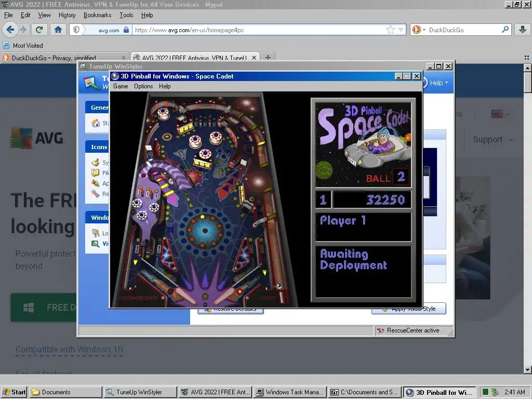Viewport: 532px width, 399px height.
Task: Click the browser Back arrow button
Action: click(x=10, y=30)
